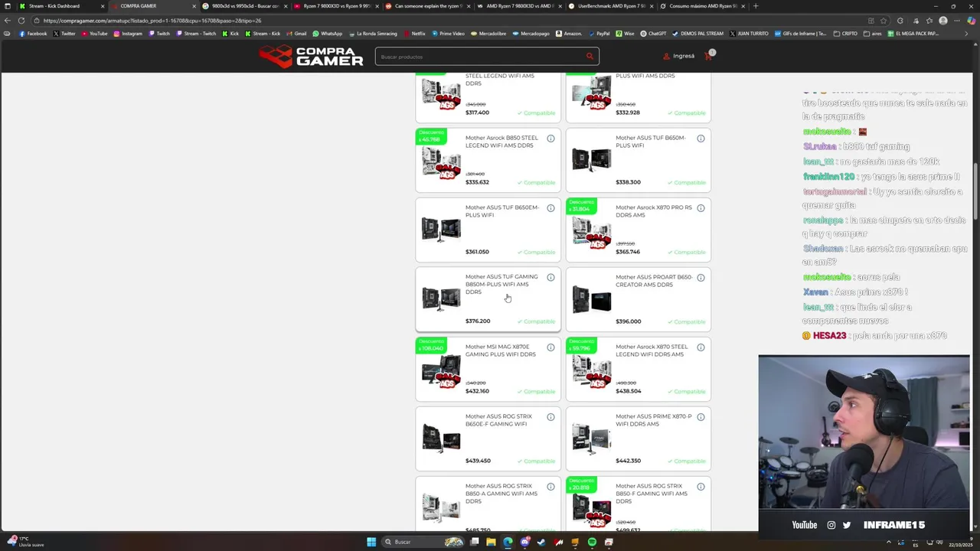Click the $361.050 price text
The width and height of the screenshot is (980, 551).
pos(477,252)
